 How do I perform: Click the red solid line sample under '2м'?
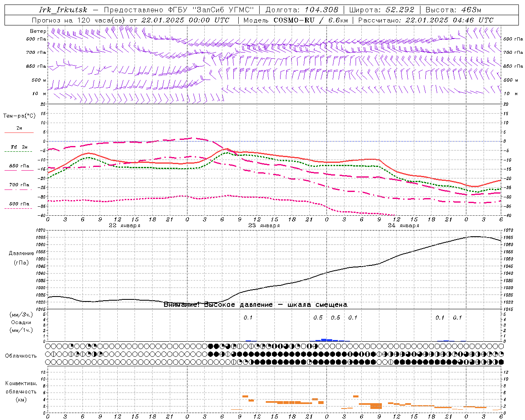[x=19, y=133]
